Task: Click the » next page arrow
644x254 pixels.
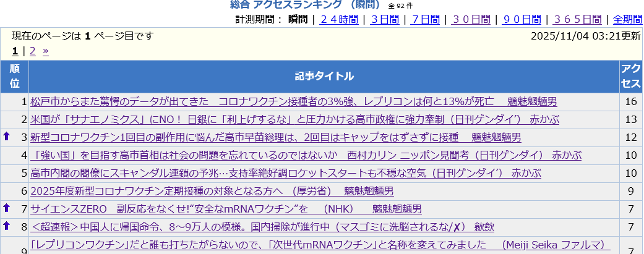Action: (x=46, y=51)
